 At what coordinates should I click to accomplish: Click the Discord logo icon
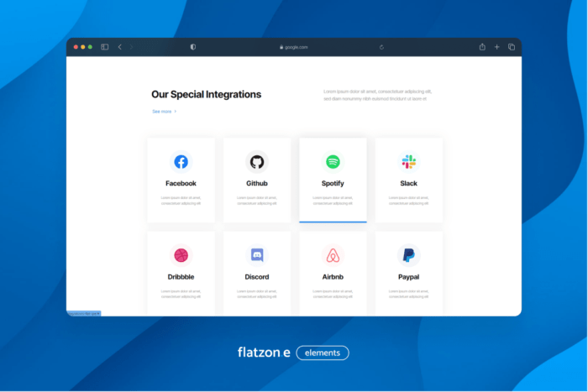256,254
